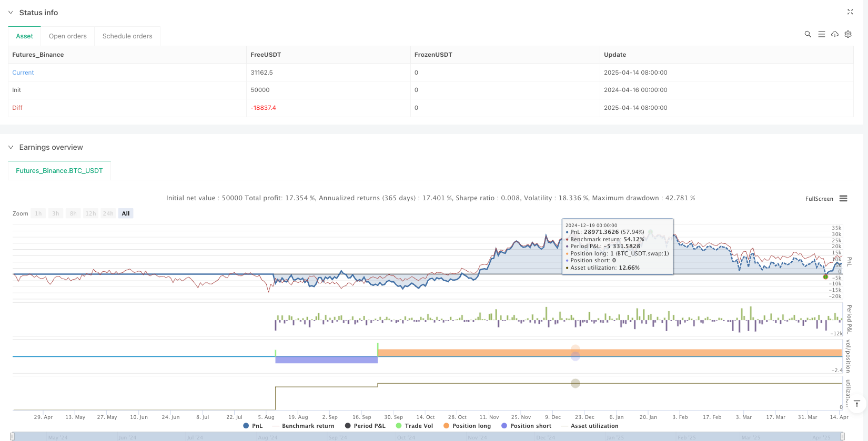The image size is (868, 441).
Task: Click the Current row link in the asset table
Action: [x=23, y=73]
